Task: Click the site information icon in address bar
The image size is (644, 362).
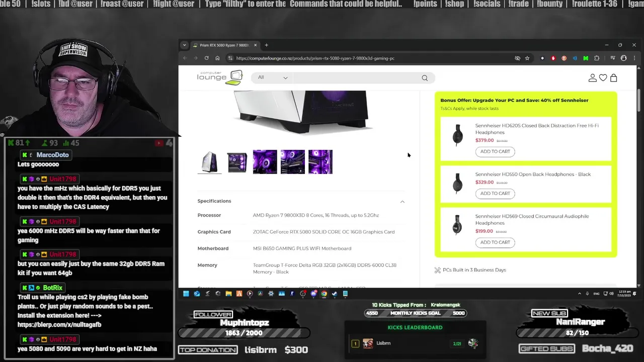Action: pyautogui.click(x=230, y=58)
